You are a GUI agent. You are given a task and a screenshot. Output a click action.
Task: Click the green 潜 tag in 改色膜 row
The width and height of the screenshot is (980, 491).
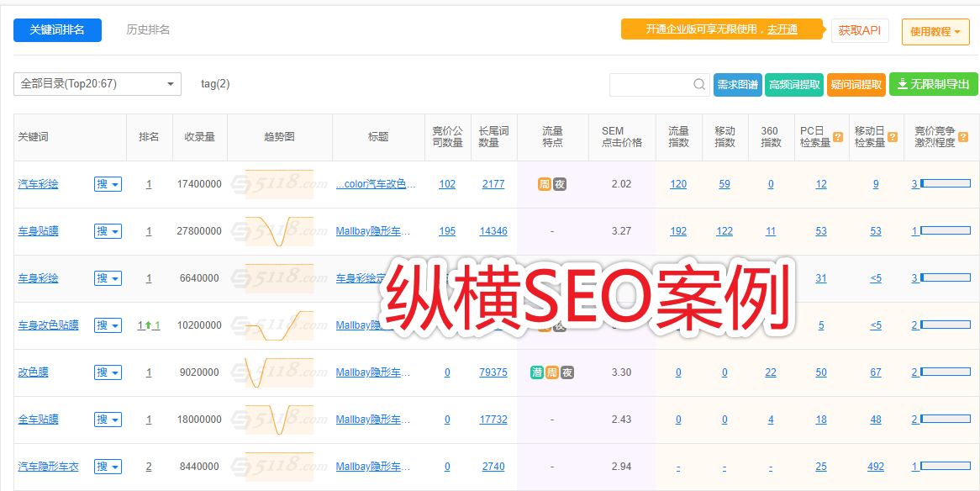(537, 372)
